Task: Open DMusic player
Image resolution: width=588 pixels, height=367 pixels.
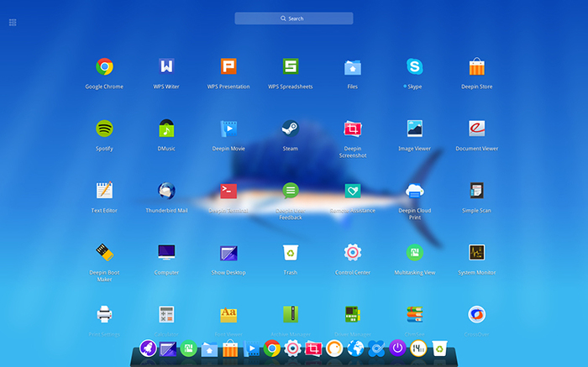Action: pyautogui.click(x=166, y=128)
